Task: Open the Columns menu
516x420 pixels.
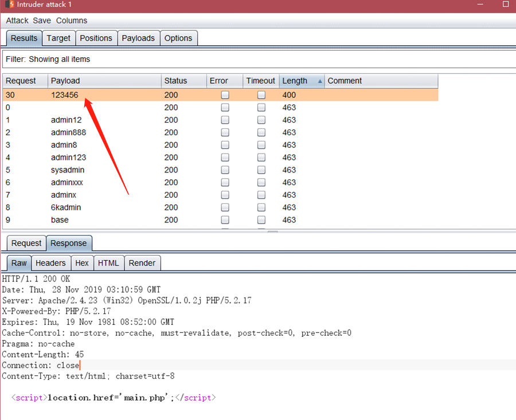Action: [x=72, y=21]
